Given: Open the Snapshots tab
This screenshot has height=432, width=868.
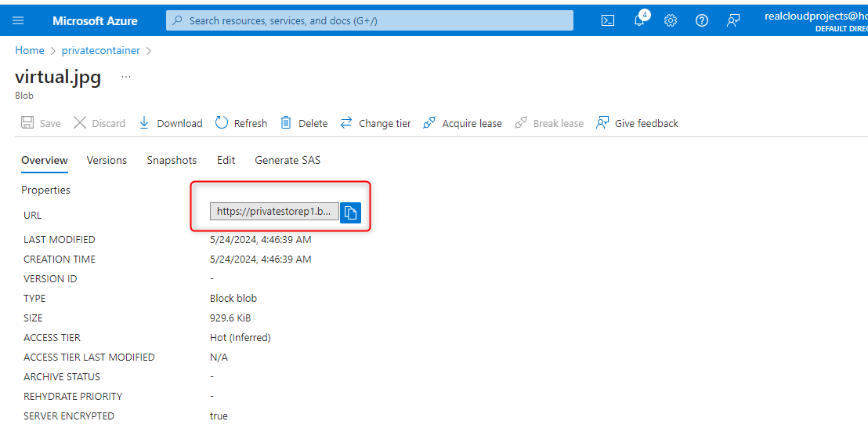Looking at the screenshot, I should 172,160.
